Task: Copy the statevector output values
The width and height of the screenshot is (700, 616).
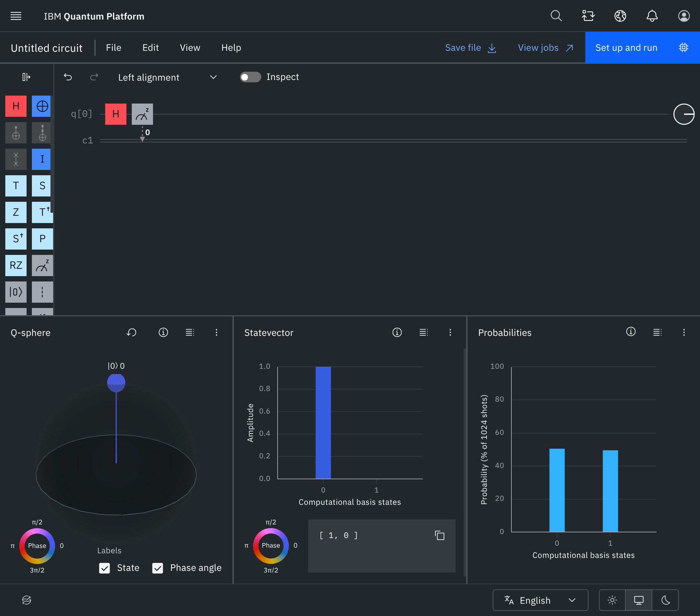Action: pyautogui.click(x=439, y=535)
